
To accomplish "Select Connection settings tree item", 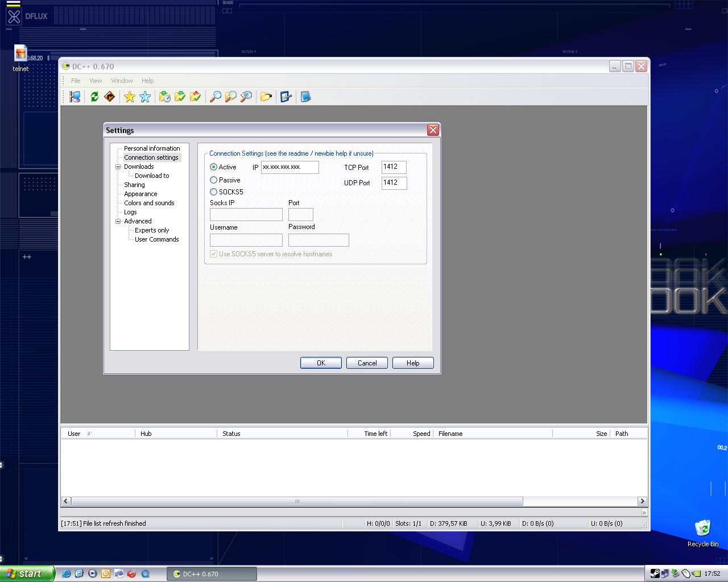I will (151, 157).
